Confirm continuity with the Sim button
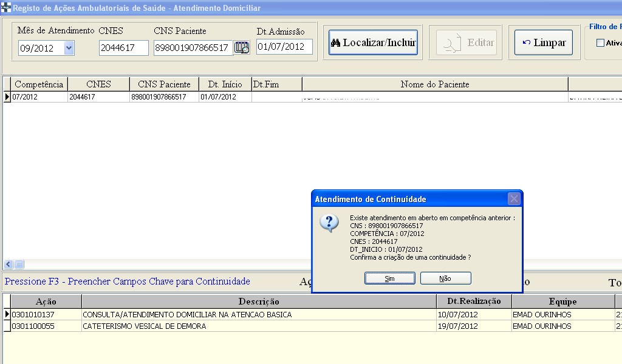 pyautogui.click(x=390, y=278)
